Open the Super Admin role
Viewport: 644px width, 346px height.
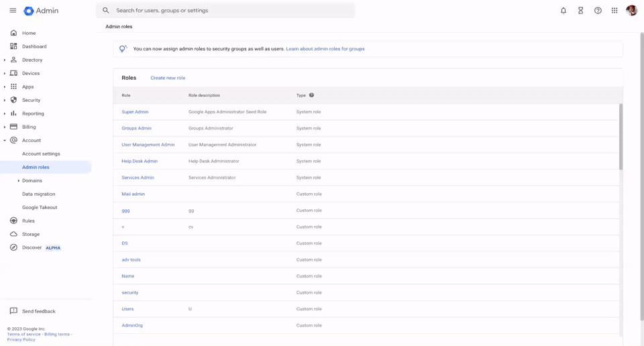[135, 111]
